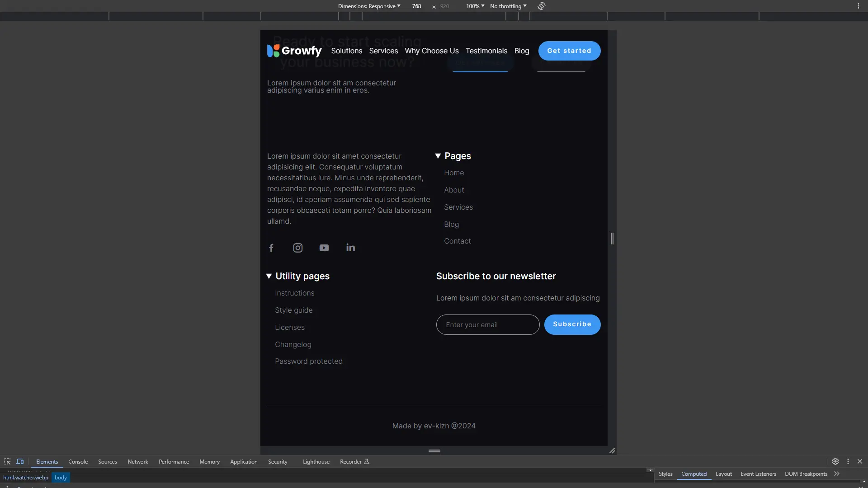Screen dimensions: 868x488
Task: Click the Get started button in navbar
Action: [x=569, y=51]
